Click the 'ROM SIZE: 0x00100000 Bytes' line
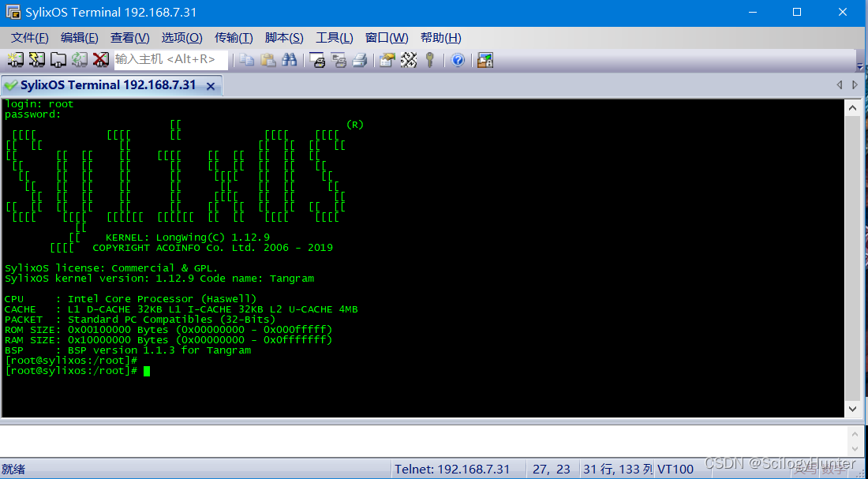 coord(168,330)
